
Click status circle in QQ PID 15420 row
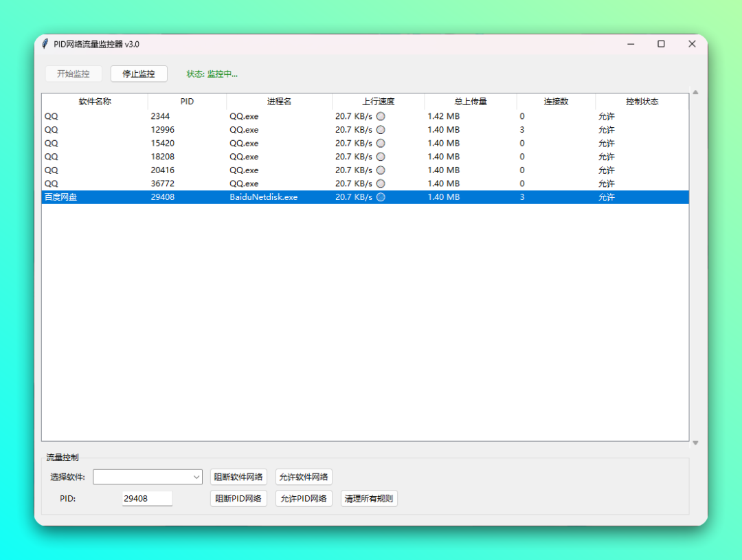click(x=381, y=143)
